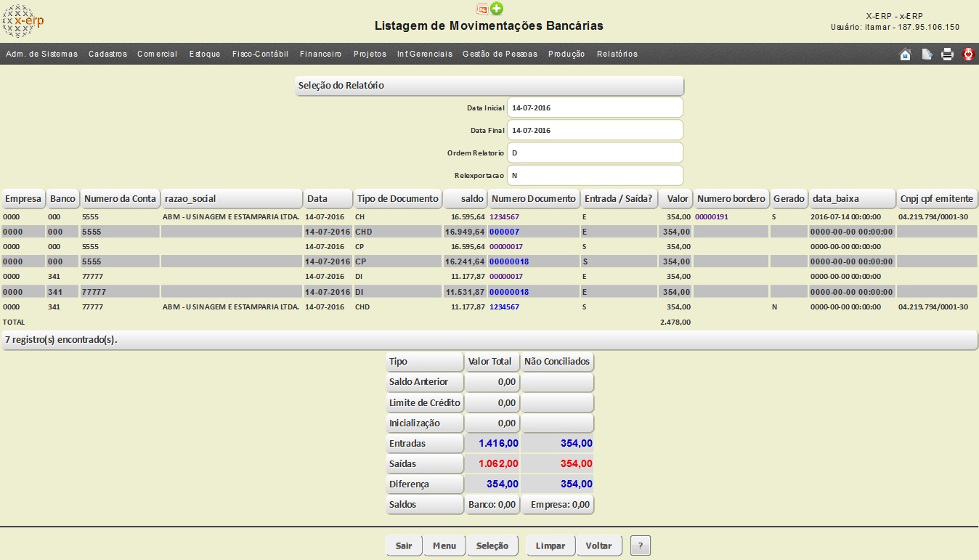Click the printer icon

947,54
